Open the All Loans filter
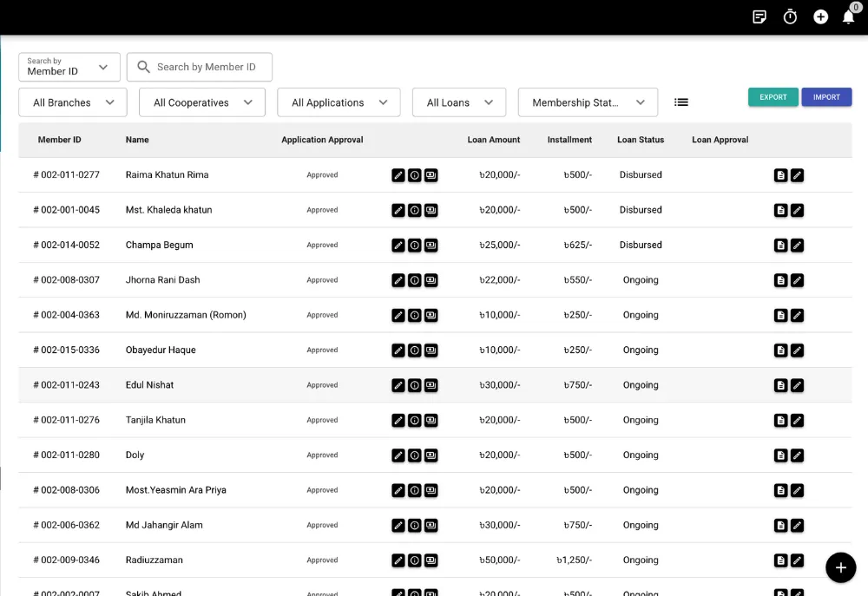868x596 pixels. pos(459,102)
